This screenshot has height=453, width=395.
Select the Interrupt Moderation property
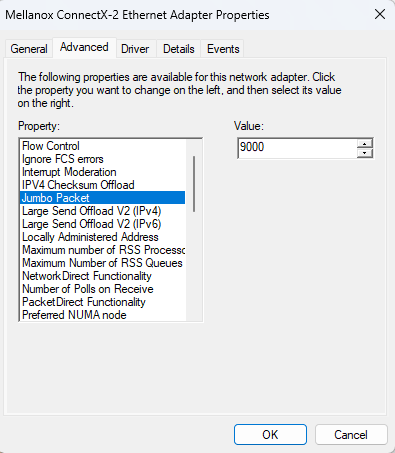tap(102, 172)
